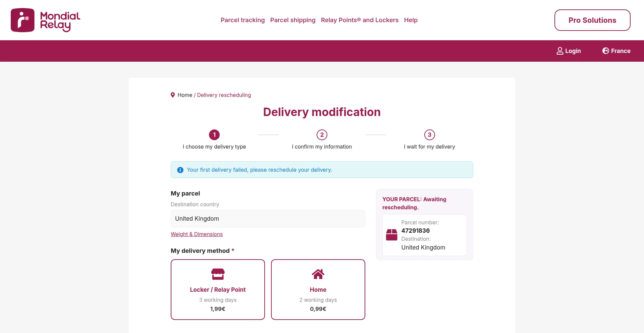Open Relay Points® and Lockers menu
The image size is (644, 333).
(x=360, y=20)
